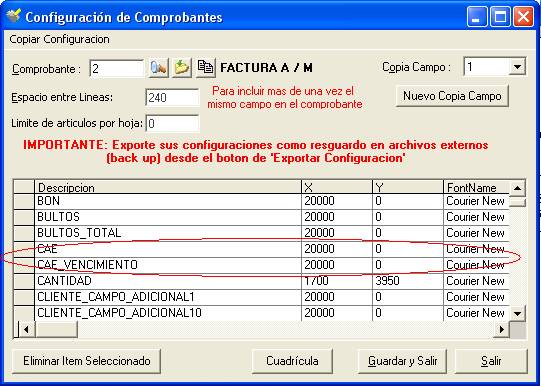
Task: Minimize the Configuración de Comprobantes window
Action: coord(476,17)
